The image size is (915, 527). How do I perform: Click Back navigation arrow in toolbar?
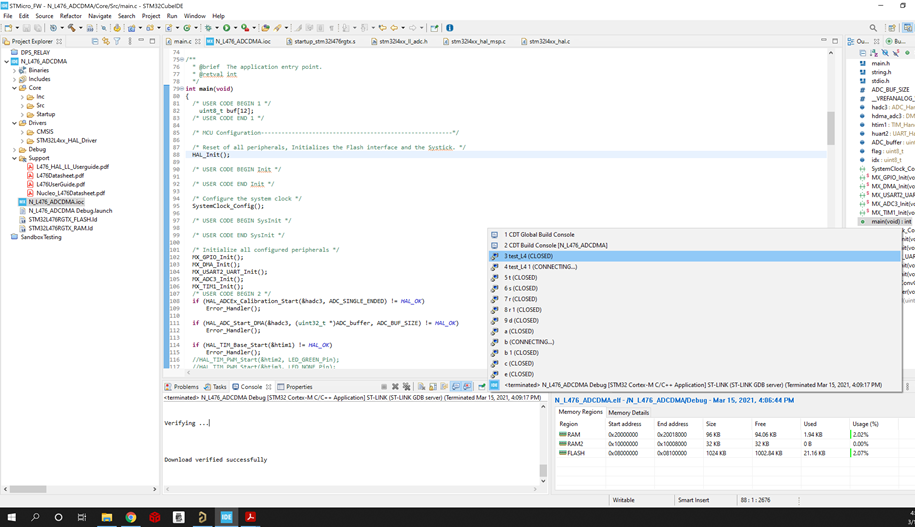click(x=394, y=27)
